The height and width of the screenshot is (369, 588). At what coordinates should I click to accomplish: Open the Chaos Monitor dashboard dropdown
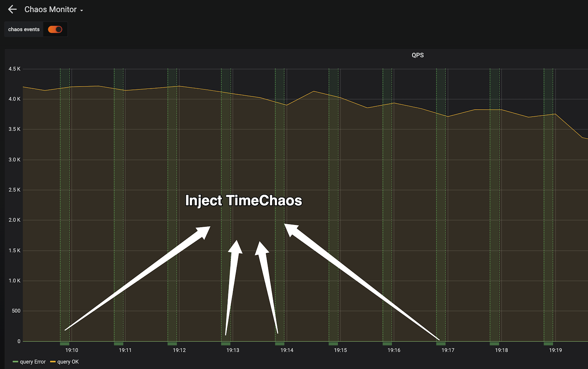pyautogui.click(x=54, y=10)
